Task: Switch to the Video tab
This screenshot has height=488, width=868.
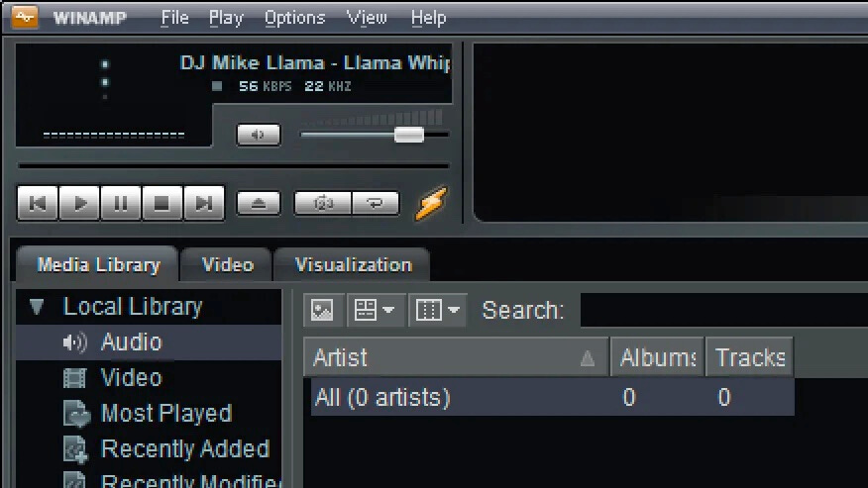Action: point(227,264)
